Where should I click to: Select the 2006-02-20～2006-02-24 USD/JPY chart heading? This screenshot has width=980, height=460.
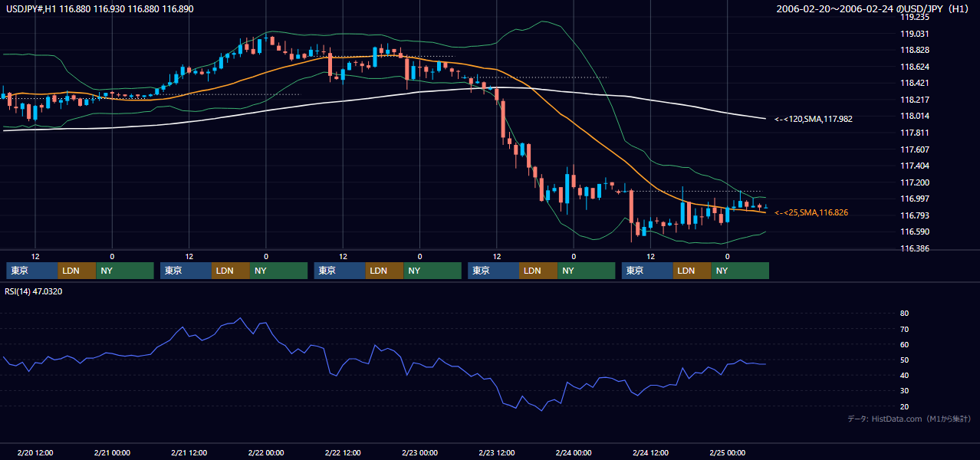coord(874,8)
